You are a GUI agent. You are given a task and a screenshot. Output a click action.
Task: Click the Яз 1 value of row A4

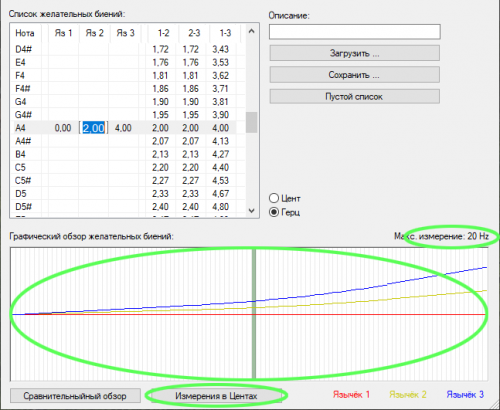point(63,128)
